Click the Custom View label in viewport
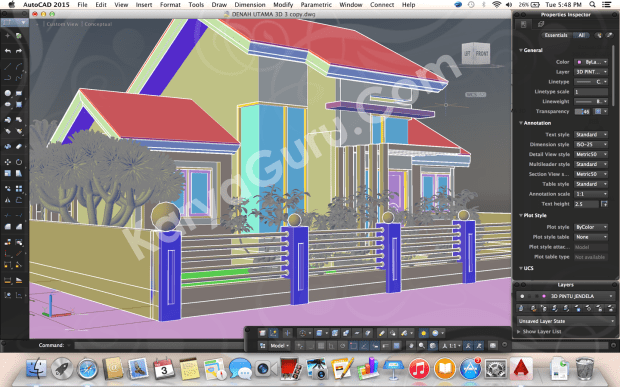Viewport: 620px width, 387px height. click(62, 24)
